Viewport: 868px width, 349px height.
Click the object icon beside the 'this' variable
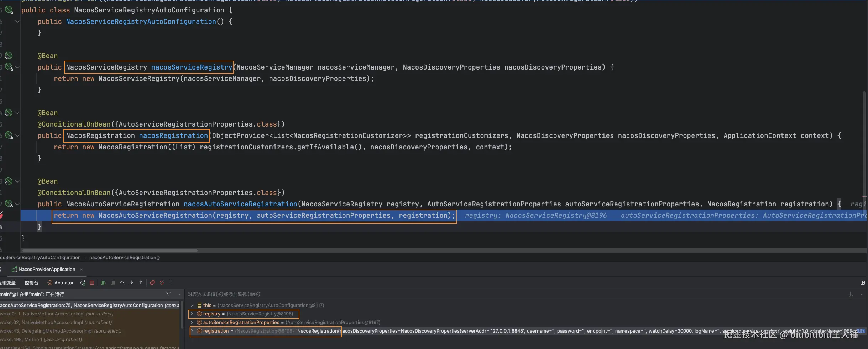199,305
